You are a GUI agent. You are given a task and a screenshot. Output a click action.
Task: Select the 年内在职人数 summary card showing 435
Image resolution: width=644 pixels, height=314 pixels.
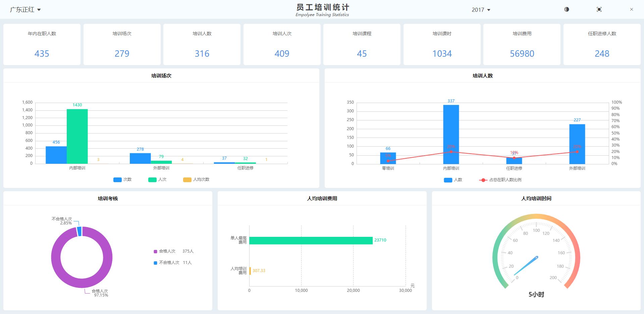[42, 44]
